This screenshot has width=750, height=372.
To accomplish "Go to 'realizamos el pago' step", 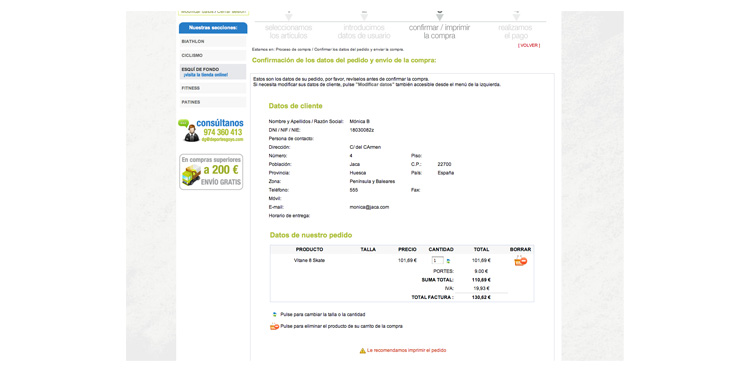I will point(515,32).
